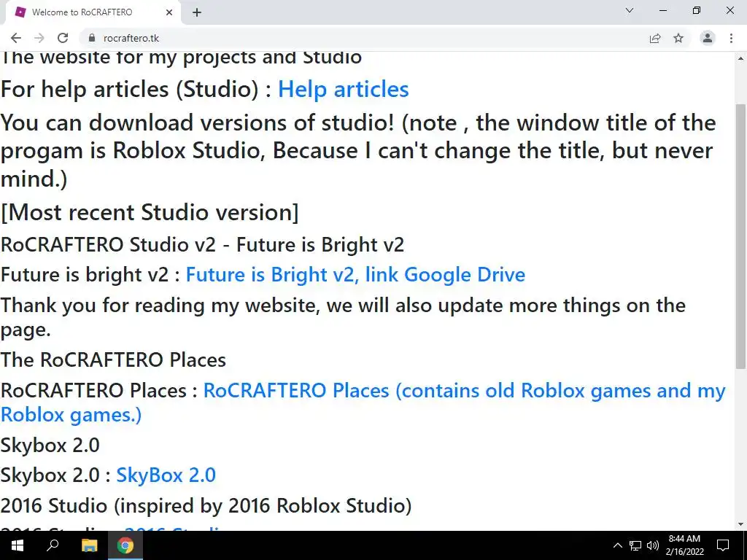Screen dimensions: 747x560
Task: Go back using the browser back arrow
Action: coord(16,38)
